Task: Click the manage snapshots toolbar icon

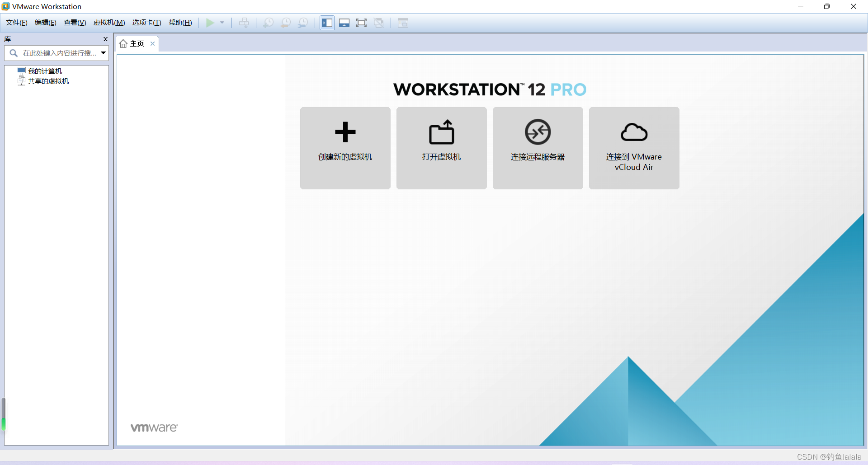Action: tap(303, 23)
